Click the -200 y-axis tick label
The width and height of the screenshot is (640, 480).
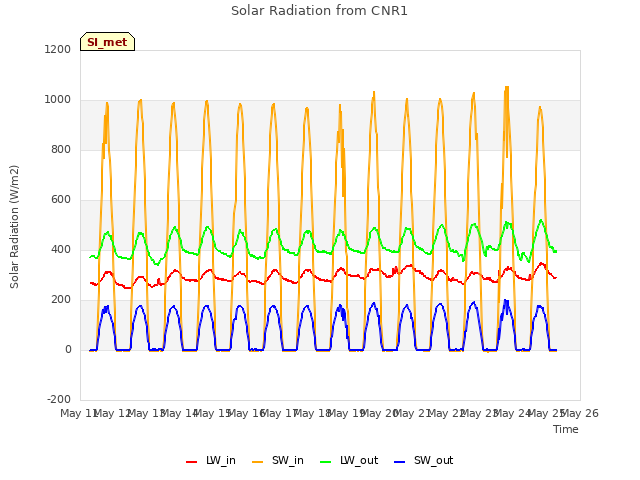[x=59, y=399]
